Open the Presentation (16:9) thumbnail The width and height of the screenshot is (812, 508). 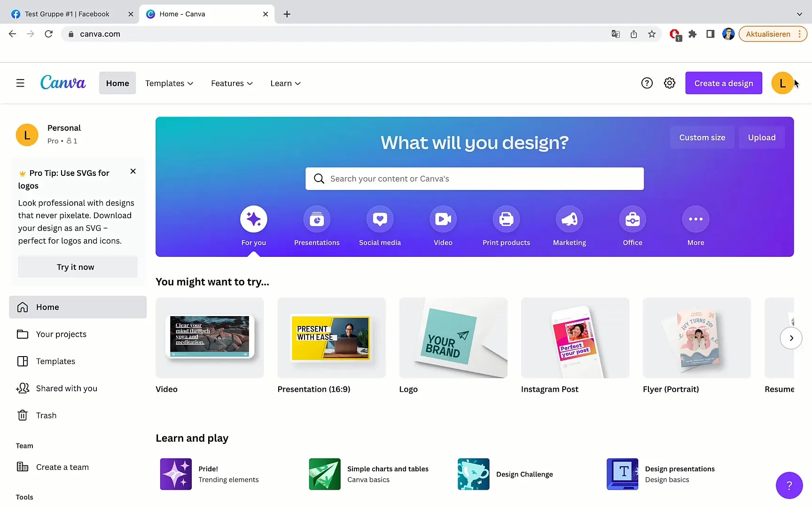(x=331, y=338)
